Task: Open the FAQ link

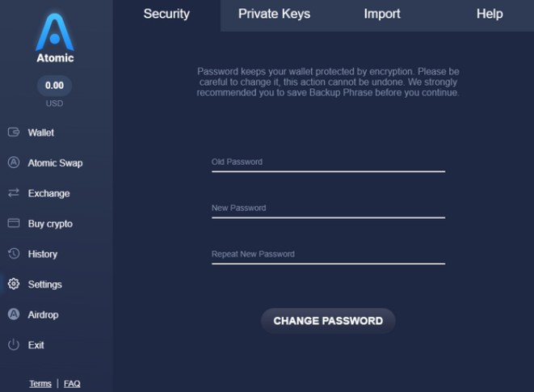Action: tap(72, 383)
